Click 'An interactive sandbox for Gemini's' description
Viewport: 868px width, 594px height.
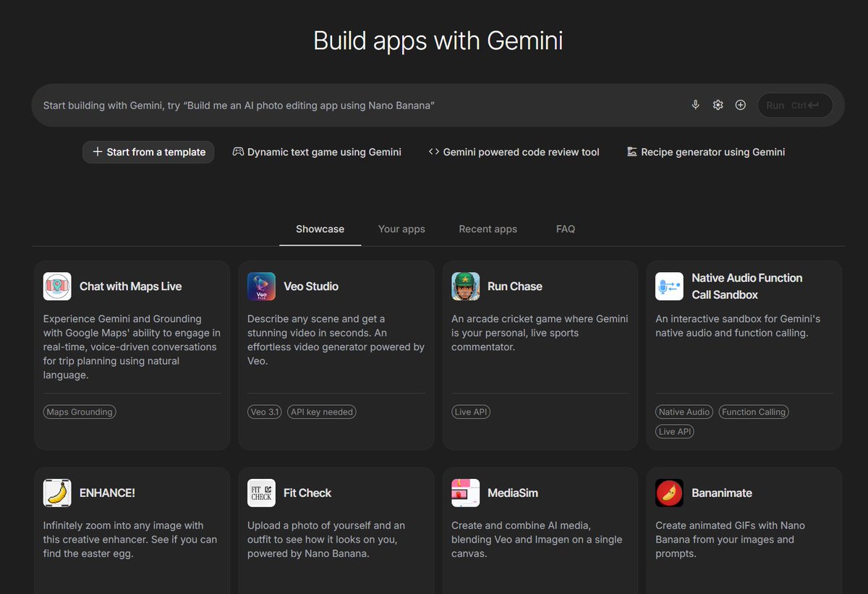(x=738, y=326)
